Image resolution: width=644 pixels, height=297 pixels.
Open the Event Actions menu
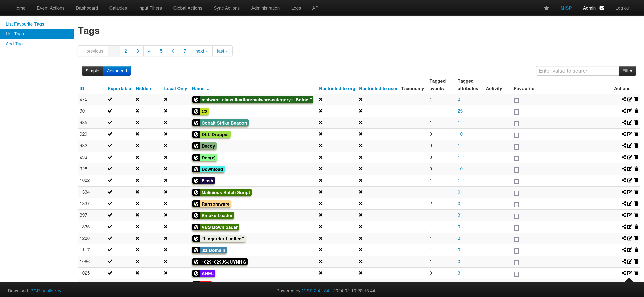[x=51, y=8]
